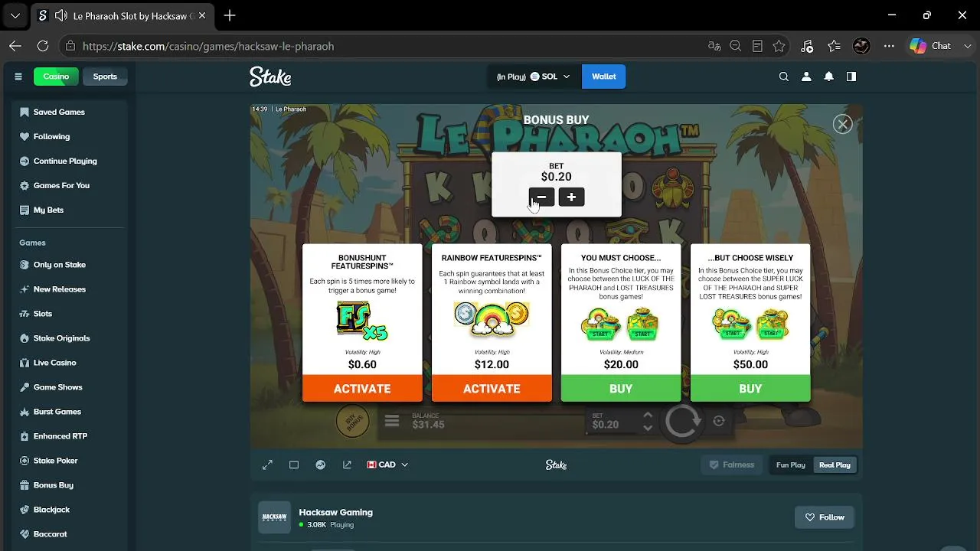Open the user profile menu
The image size is (980, 551).
tap(806, 77)
